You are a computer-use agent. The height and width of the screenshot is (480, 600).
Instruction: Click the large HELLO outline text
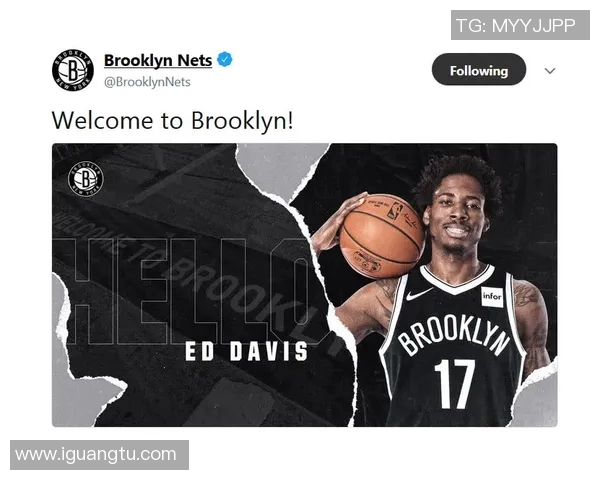(184, 291)
